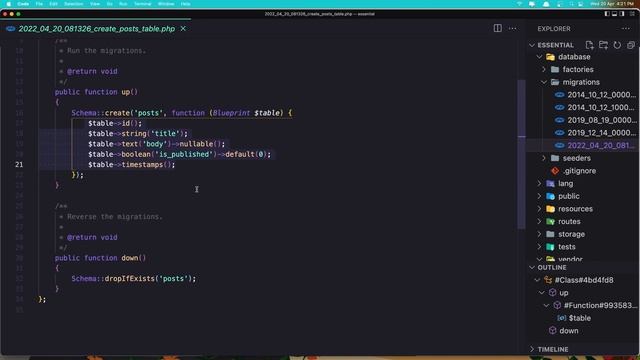Open editor More Actions ellipsis menu

512,29
